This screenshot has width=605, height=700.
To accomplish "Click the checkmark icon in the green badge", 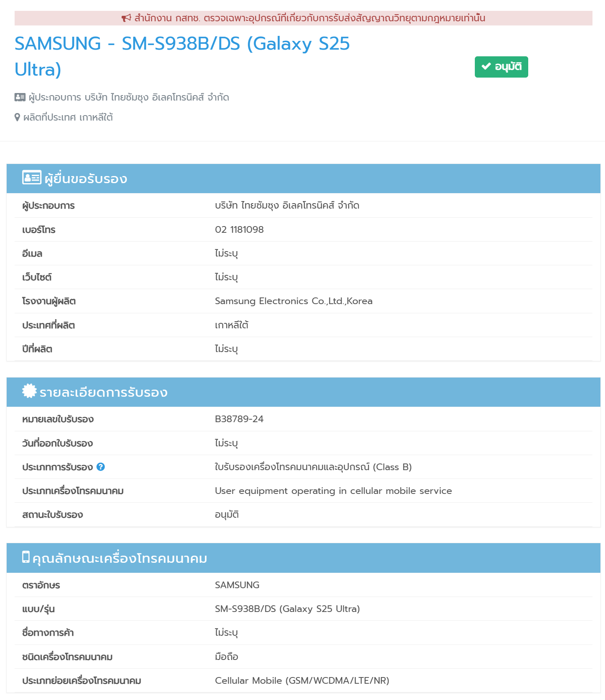I will pyautogui.click(x=486, y=66).
